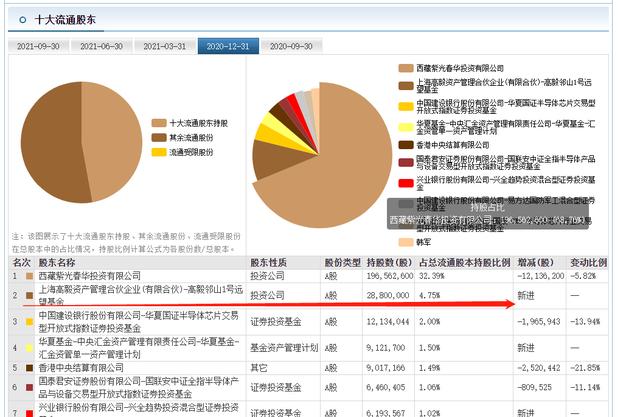Select the 2021-03-31 tab
The width and height of the screenshot is (640, 417).
pos(165,46)
